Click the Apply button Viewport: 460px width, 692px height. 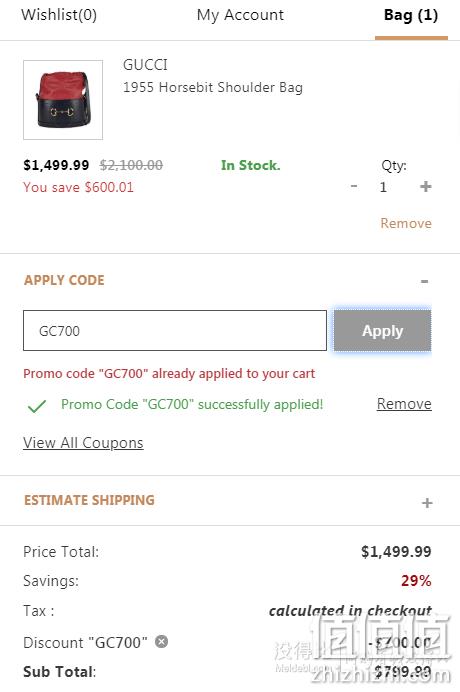coord(382,331)
